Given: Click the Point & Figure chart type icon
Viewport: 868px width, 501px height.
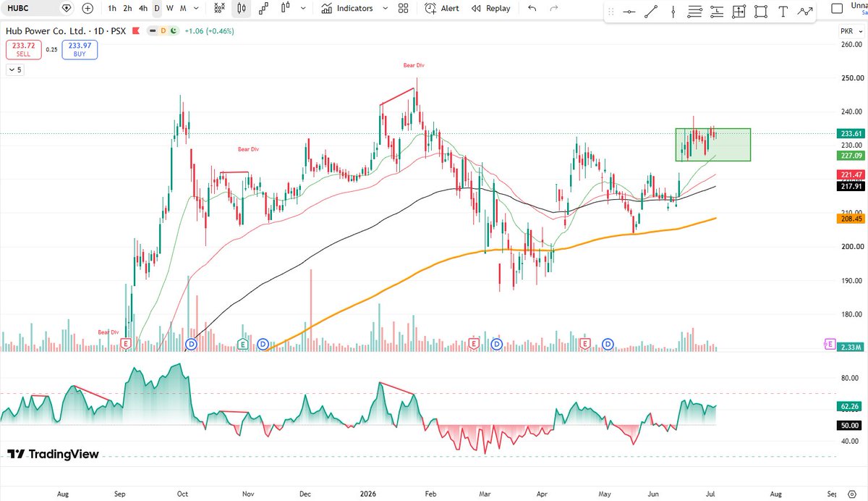Looking at the screenshot, I should 220,8.
